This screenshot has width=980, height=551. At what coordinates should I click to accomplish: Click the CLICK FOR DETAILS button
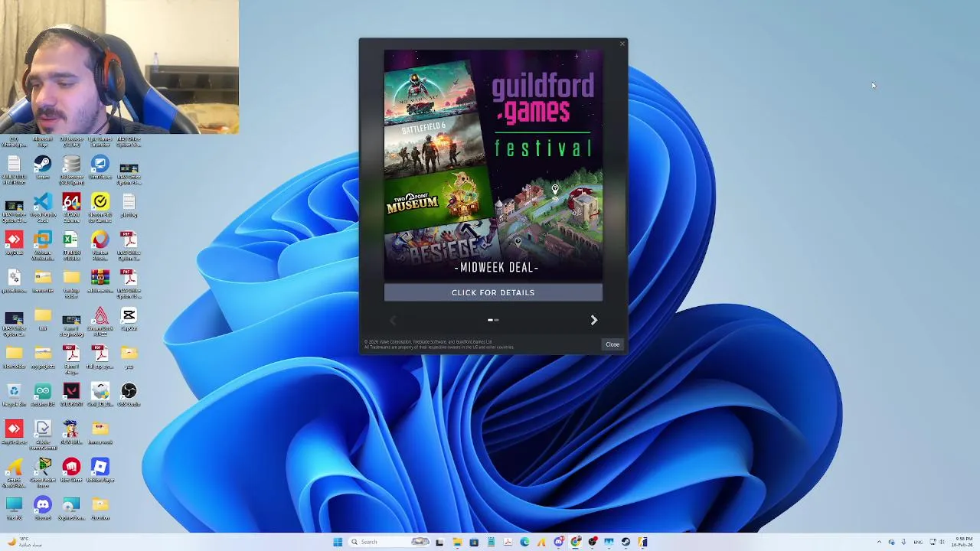[493, 292]
